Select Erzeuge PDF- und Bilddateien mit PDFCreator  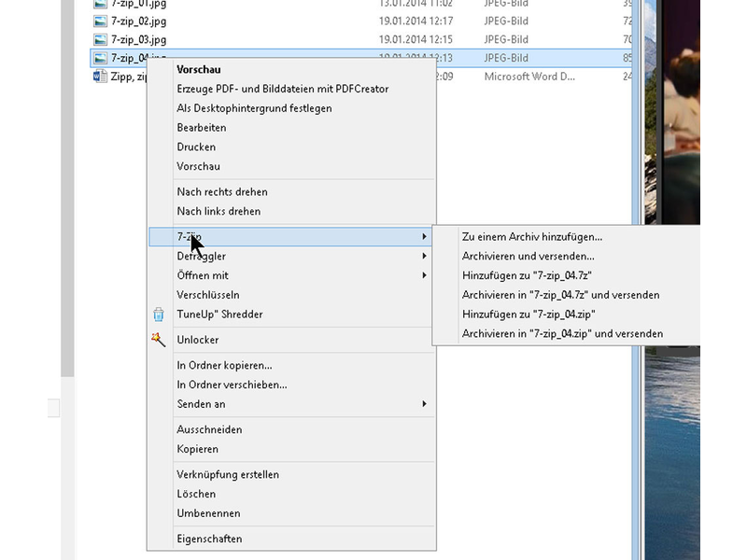click(283, 89)
